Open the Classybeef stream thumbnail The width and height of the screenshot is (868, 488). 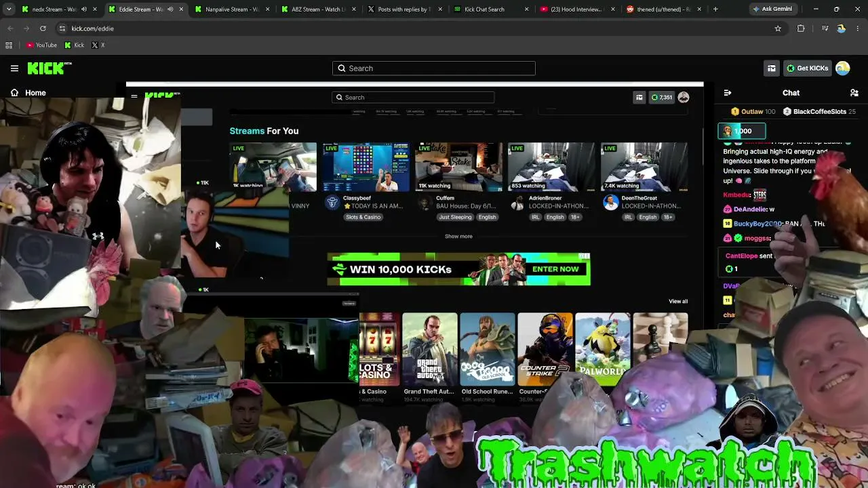tap(366, 167)
